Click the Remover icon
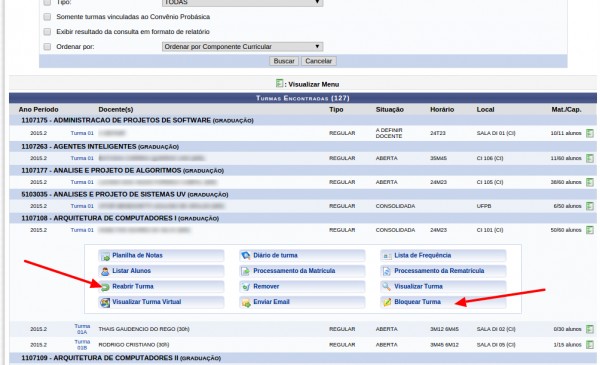 [246, 287]
